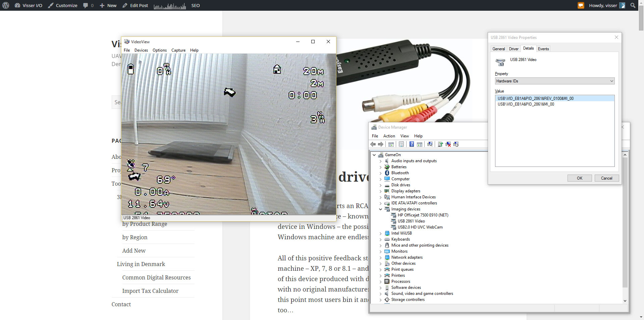Click the browser page scrollbar up arrow

641,3
